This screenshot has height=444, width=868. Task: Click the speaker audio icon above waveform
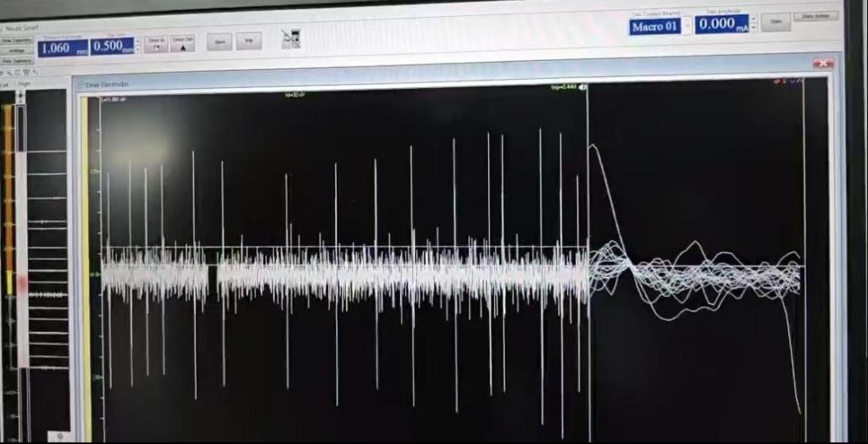582,87
